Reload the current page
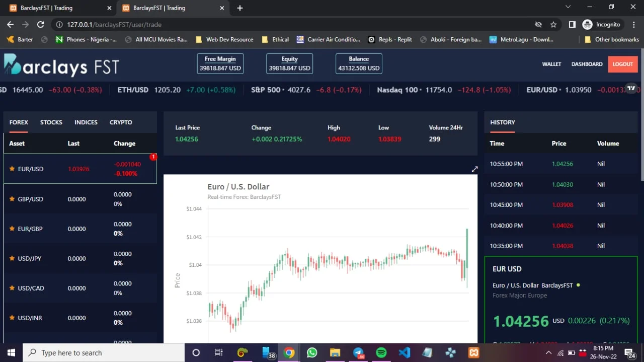The width and height of the screenshot is (644, 362). (x=41, y=24)
